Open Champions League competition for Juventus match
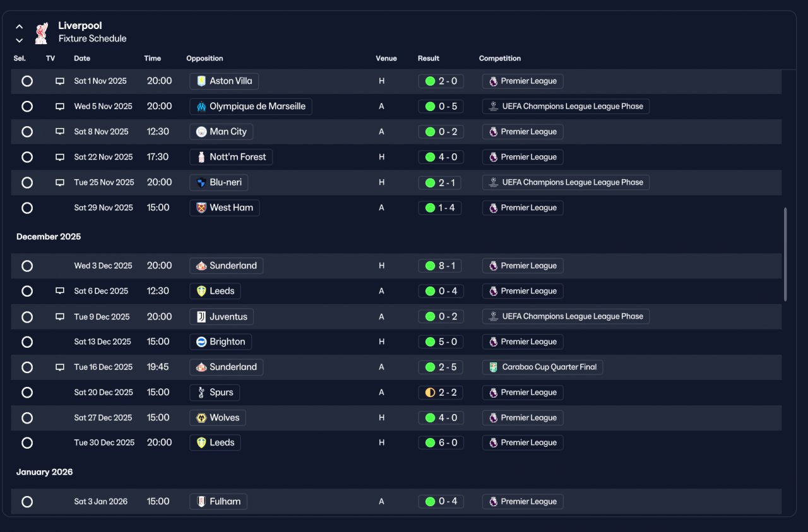This screenshot has width=808, height=532. (566, 316)
